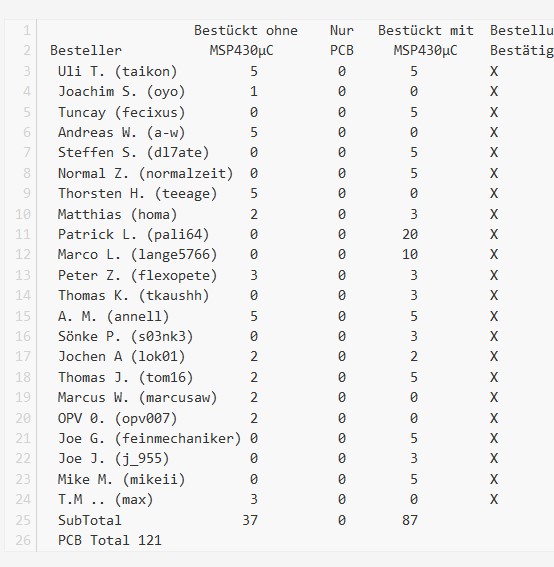Click the SubTotal value 37

[x=250, y=520]
